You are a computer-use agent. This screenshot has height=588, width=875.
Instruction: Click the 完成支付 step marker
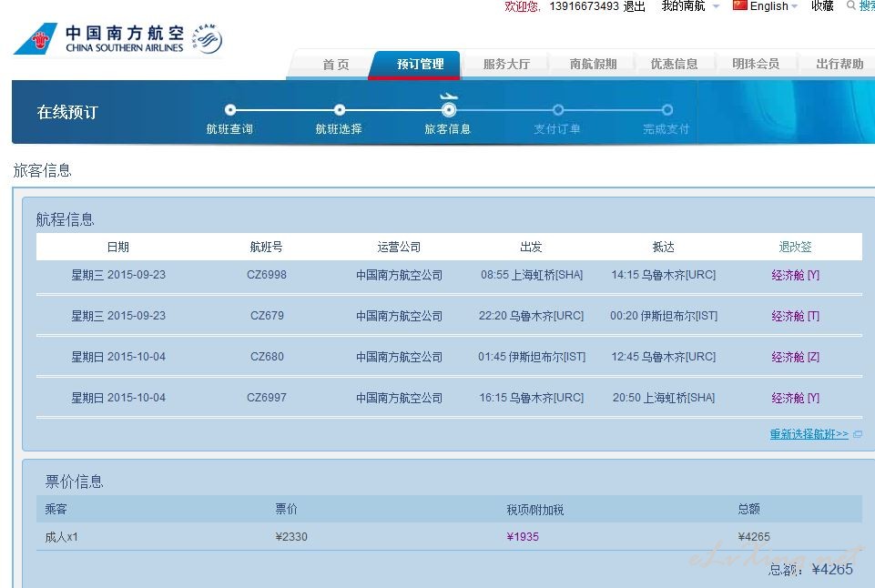[x=666, y=110]
